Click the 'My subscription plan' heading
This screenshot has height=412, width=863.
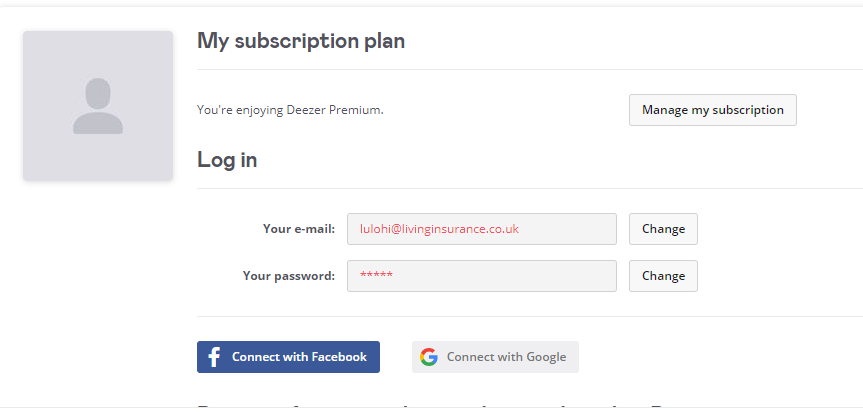click(301, 41)
